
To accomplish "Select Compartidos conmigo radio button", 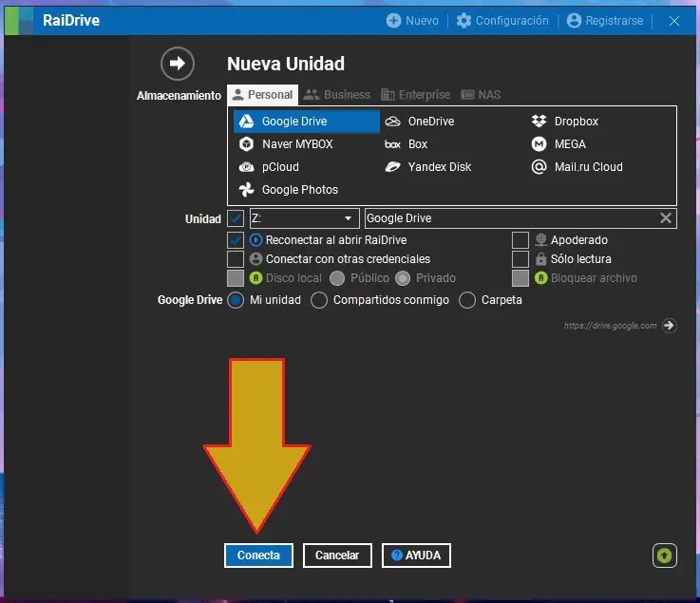I will coord(319,300).
